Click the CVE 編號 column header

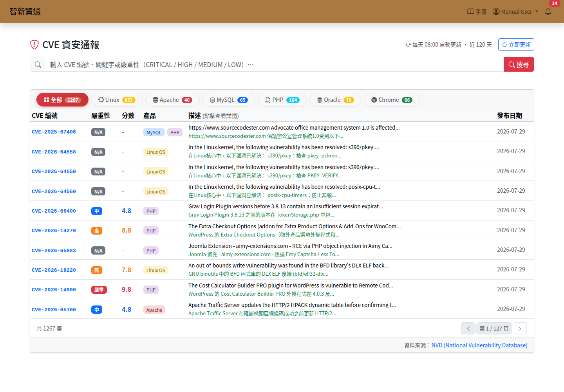coord(45,116)
